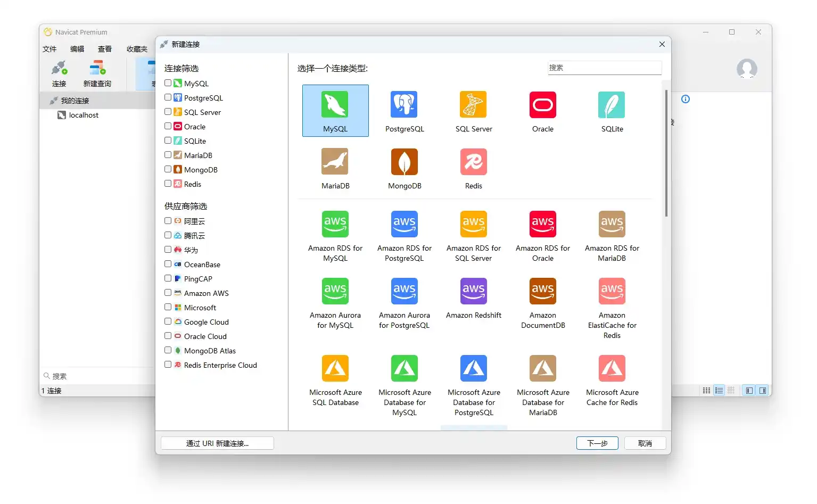The width and height of the screenshot is (817, 504).
Task: Pick the MongoDB leaf tile
Action: [x=405, y=168]
